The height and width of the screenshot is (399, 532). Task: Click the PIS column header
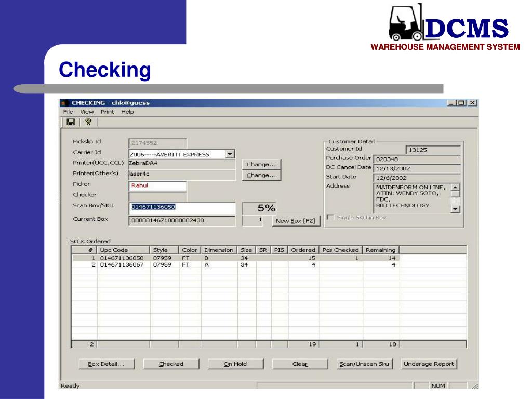pyautogui.click(x=279, y=250)
